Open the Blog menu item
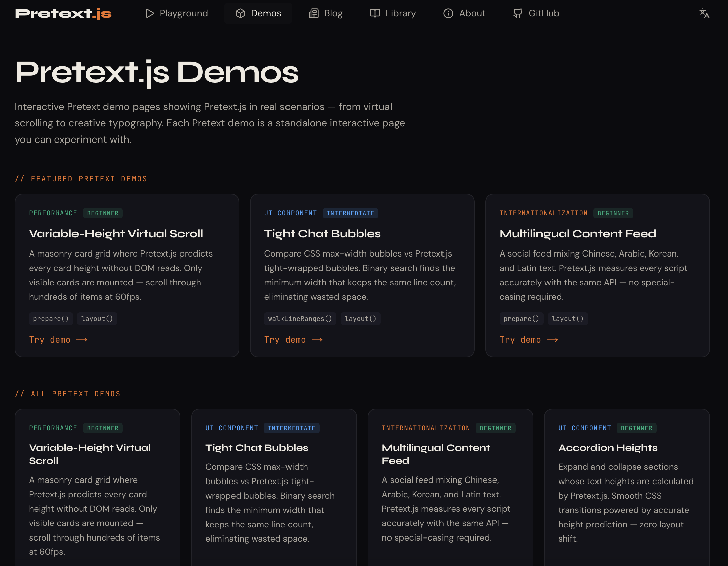The image size is (728, 566). point(333,13)
